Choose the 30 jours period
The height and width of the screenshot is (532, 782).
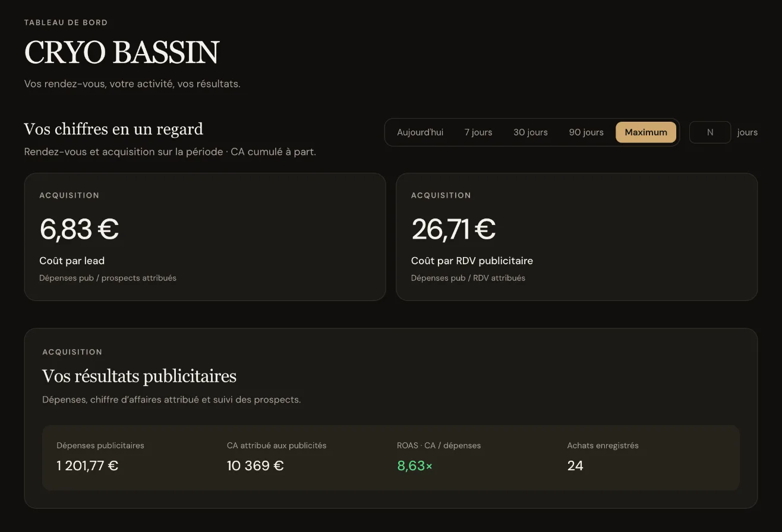point(531,132)
